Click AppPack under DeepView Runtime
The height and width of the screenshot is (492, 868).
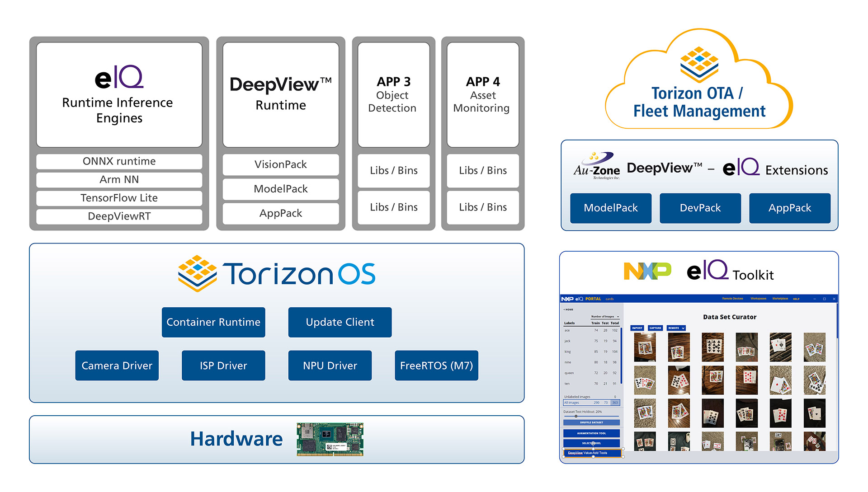click(x=281, y=213)
